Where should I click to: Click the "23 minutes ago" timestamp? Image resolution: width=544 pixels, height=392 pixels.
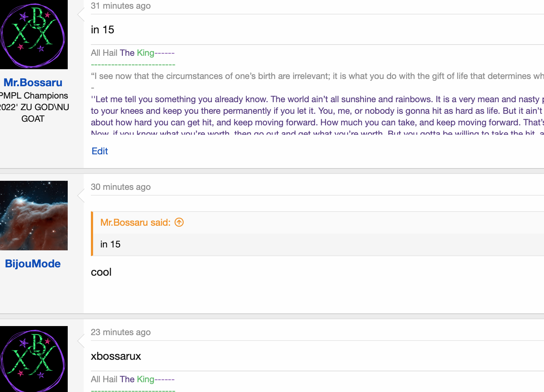pyautogui.click(x=121, y=332)
